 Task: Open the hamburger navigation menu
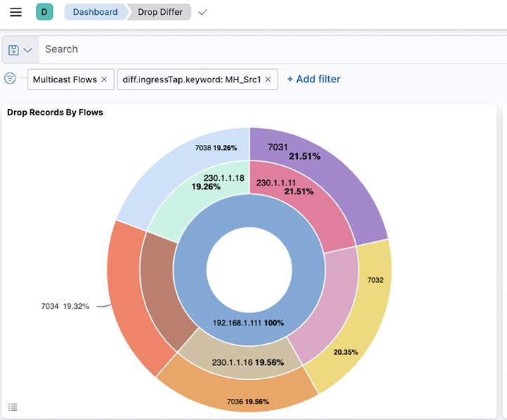[15, 12]
